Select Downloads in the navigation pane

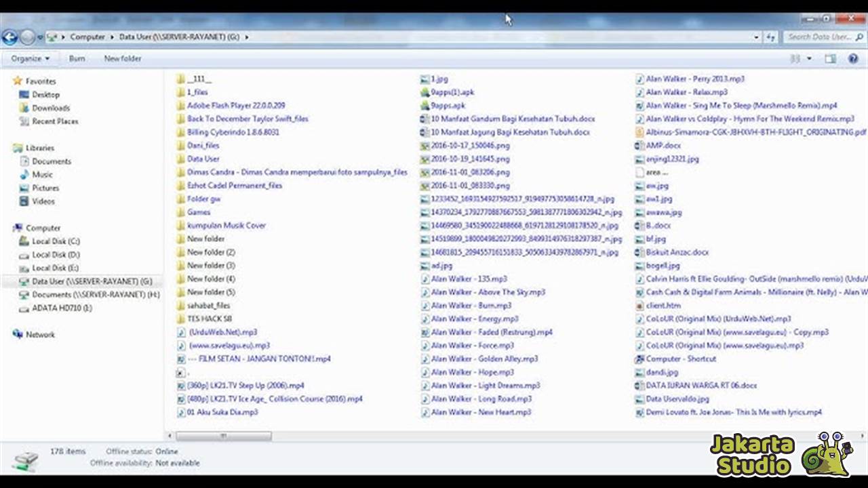tap(51, 108)
